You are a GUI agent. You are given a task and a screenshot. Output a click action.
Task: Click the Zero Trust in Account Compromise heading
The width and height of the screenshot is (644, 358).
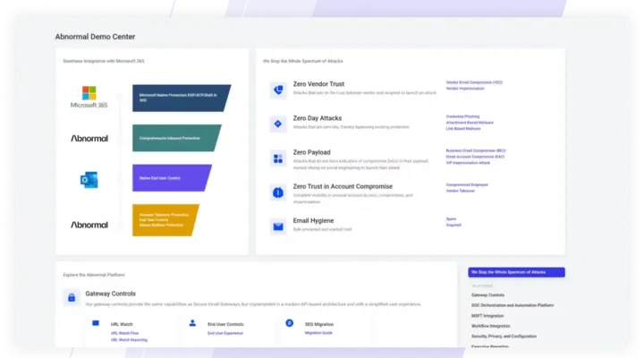point(343,186)
